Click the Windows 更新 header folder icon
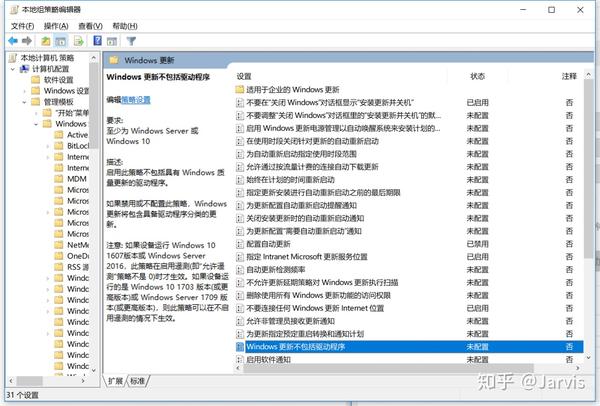Image resolution: width=600 pixels, height=406 pixels. (x=114, y=60)
